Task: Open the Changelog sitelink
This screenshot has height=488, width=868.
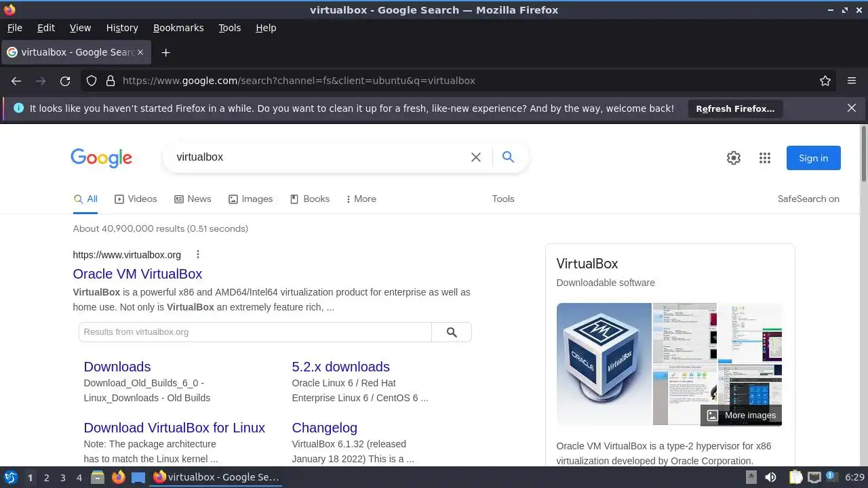Action: pos(325,428)
